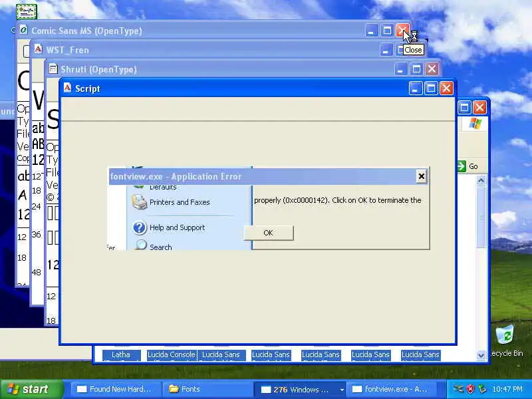Close the fontview.exe Application Error dialog
The height and width of the screenshot is (399, 532).
click(421, 176)
